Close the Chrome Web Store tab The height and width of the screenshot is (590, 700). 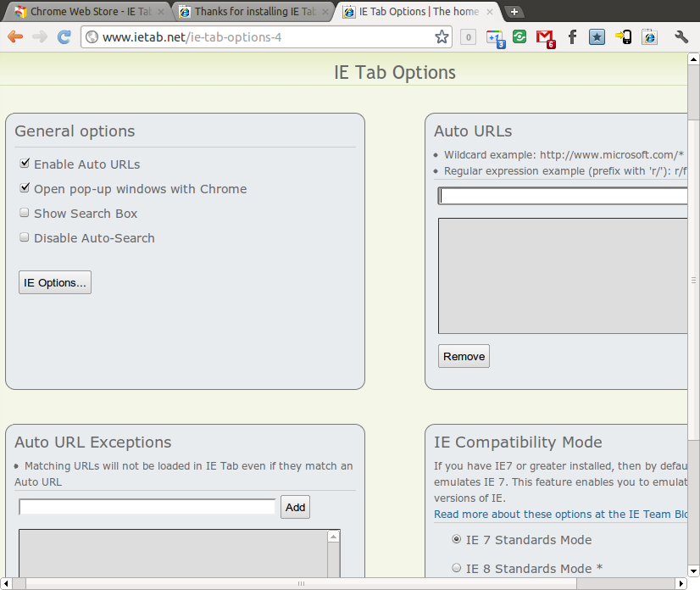click(x=161, y=12)
